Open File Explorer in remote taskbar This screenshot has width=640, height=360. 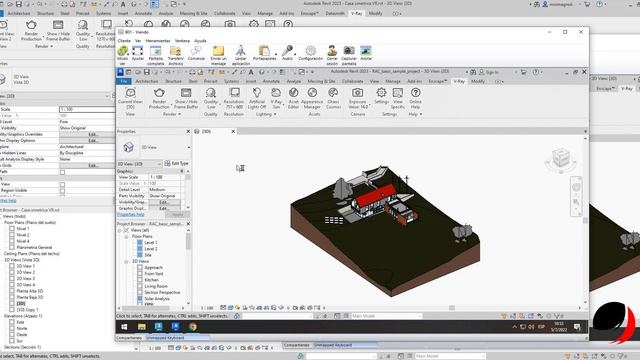tap(142, 327)
